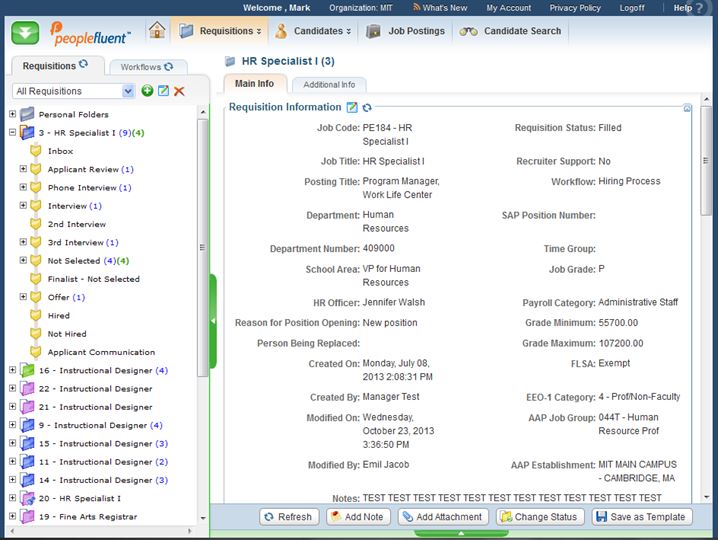Click edit icon beside All Requisitions dropdown

click(x=163, y=91)
